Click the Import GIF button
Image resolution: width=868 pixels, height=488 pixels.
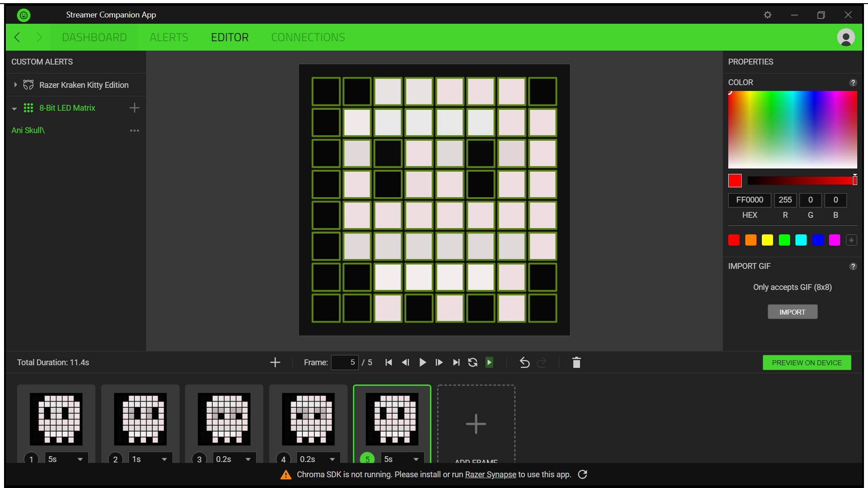(792, 311)
